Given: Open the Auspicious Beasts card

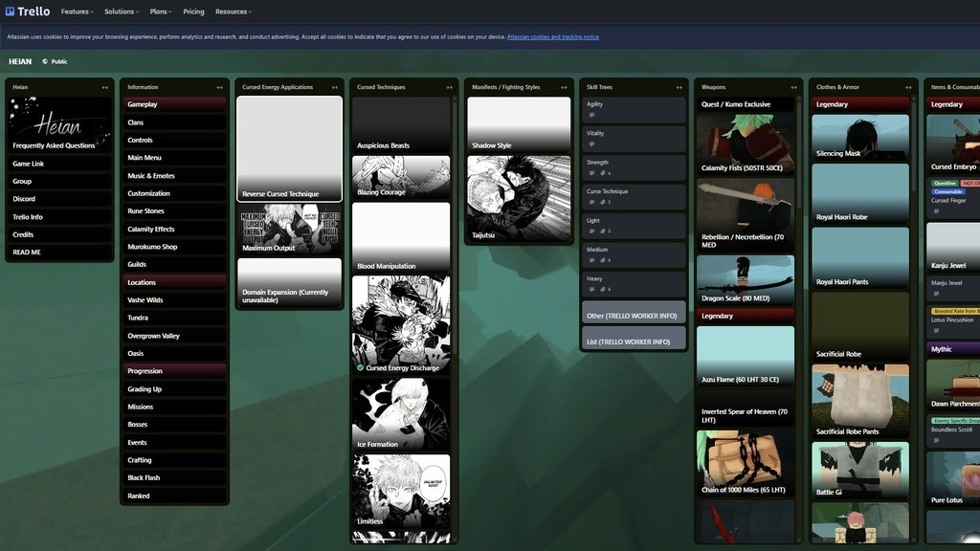Looking at the screenshot, I should pyautogui.click(x=401, y=124).
